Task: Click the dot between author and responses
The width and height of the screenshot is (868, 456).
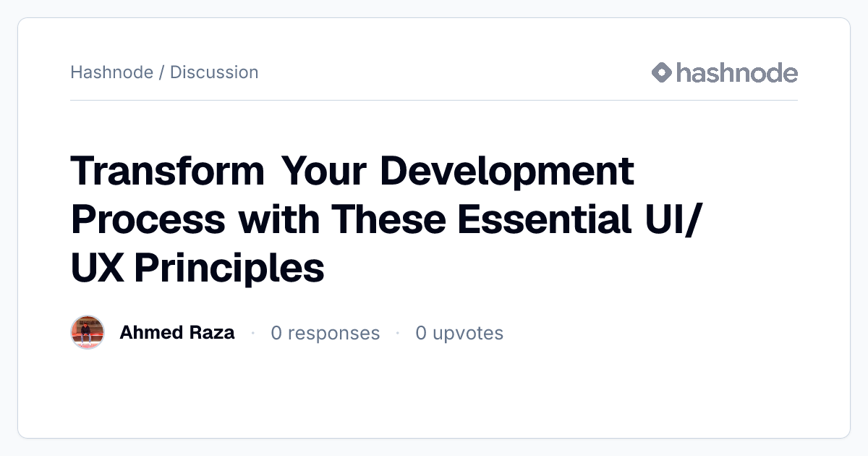Action: tap(253, 333)
